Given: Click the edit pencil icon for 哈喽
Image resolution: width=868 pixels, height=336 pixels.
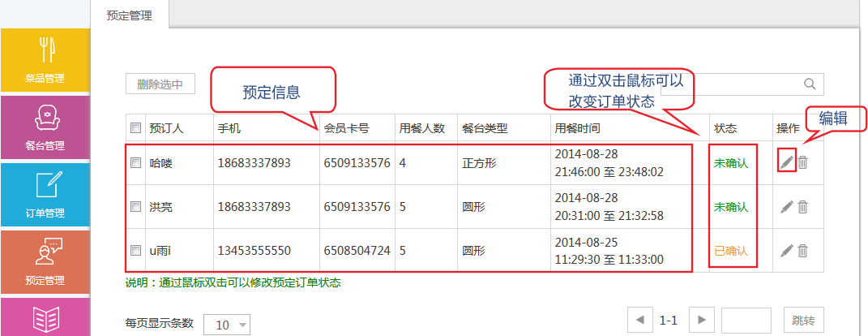Looking at the screenshot, I should [x=785, y=162].
